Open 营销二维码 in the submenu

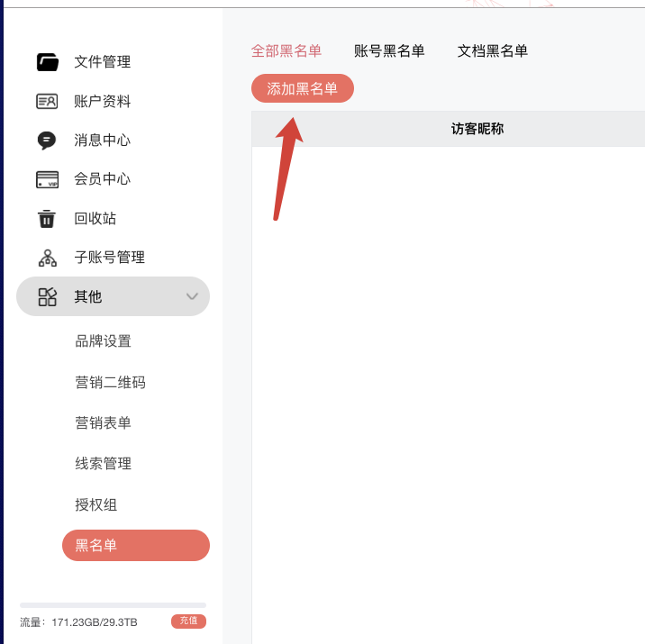[x=110, y=382]
